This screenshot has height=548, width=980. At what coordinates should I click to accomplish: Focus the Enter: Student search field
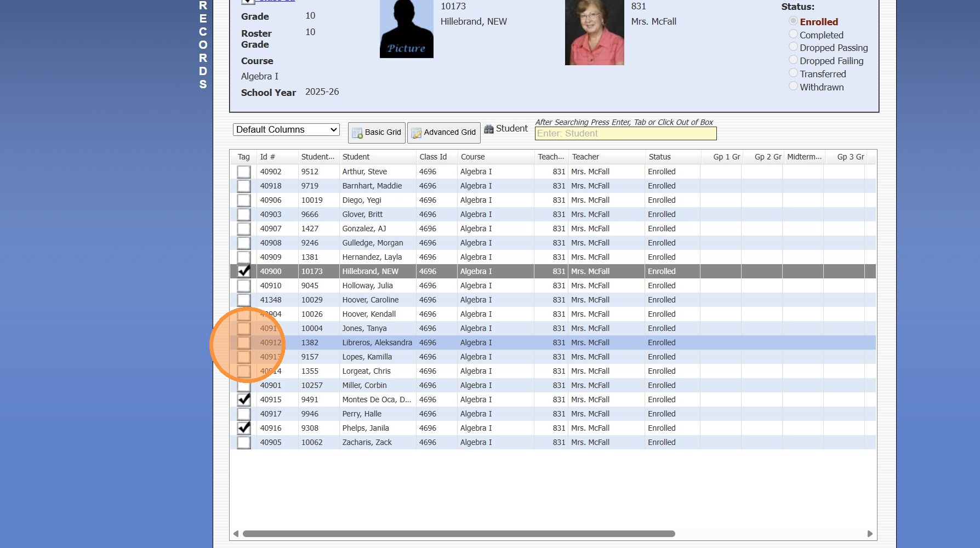[625, 134]
